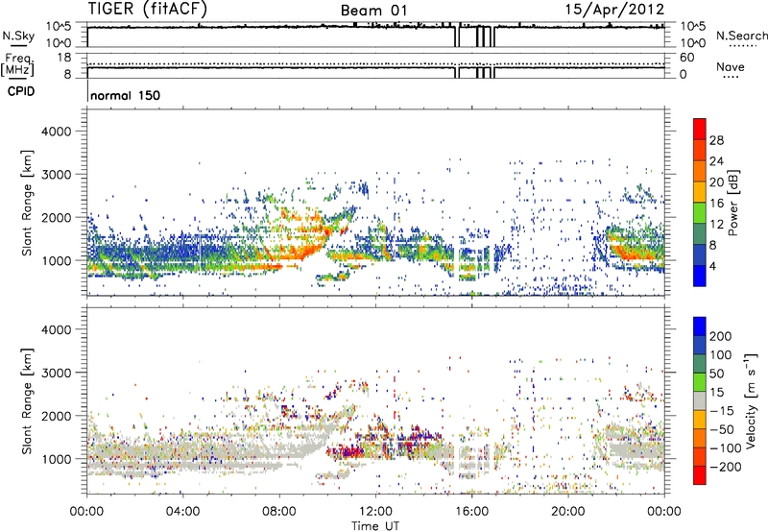Screen dimensions: 768x532
Task: Select the "3000" tick of the velocity panel
Action: [57, 373]
